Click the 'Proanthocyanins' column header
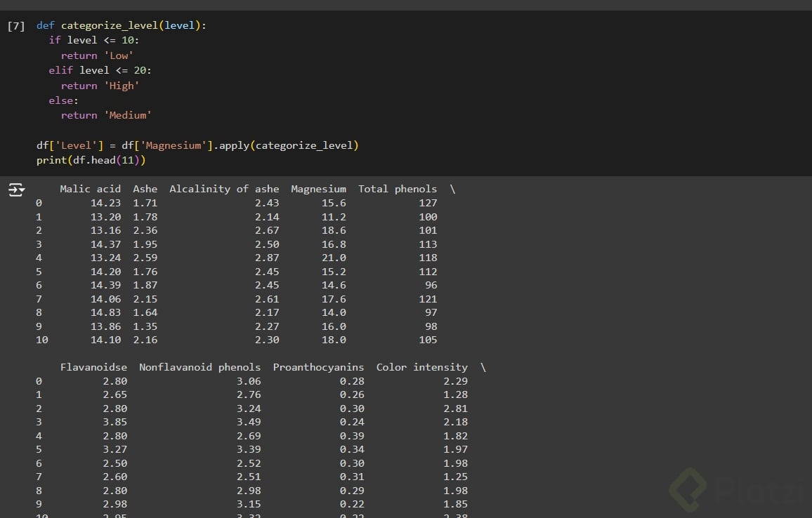 (318, 367)
